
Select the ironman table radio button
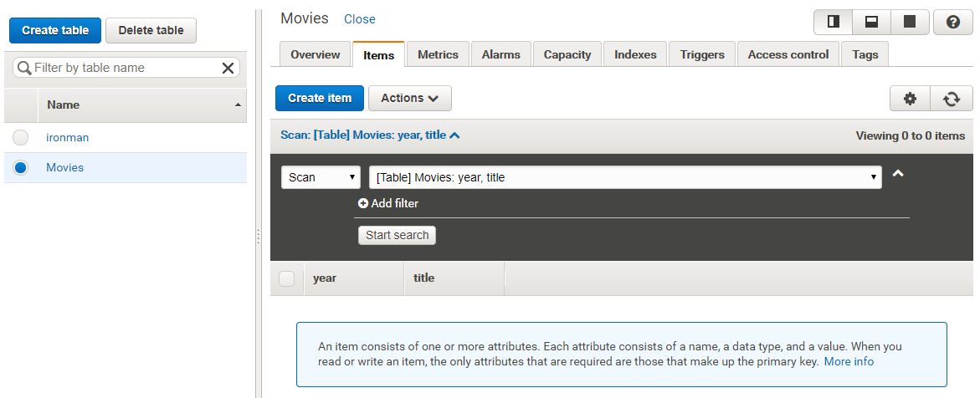coord(21,137)
